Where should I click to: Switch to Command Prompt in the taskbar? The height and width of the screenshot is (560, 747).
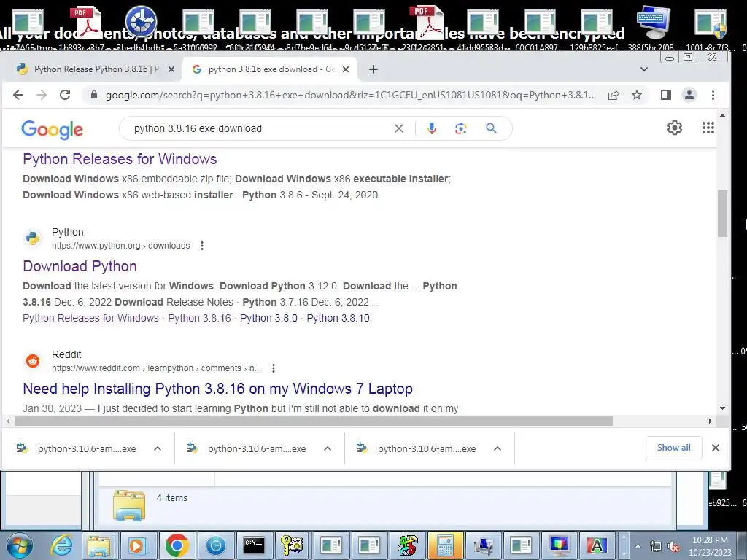[253, 545]
